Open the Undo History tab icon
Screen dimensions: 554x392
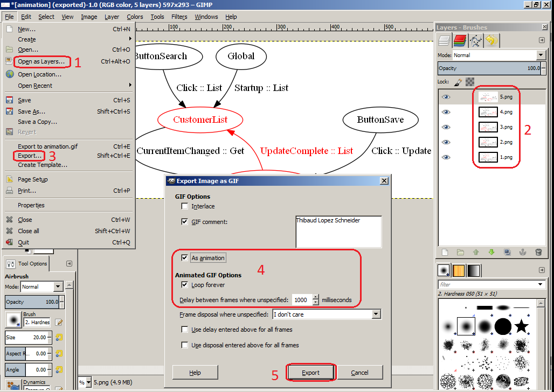(x=491, y=40)
